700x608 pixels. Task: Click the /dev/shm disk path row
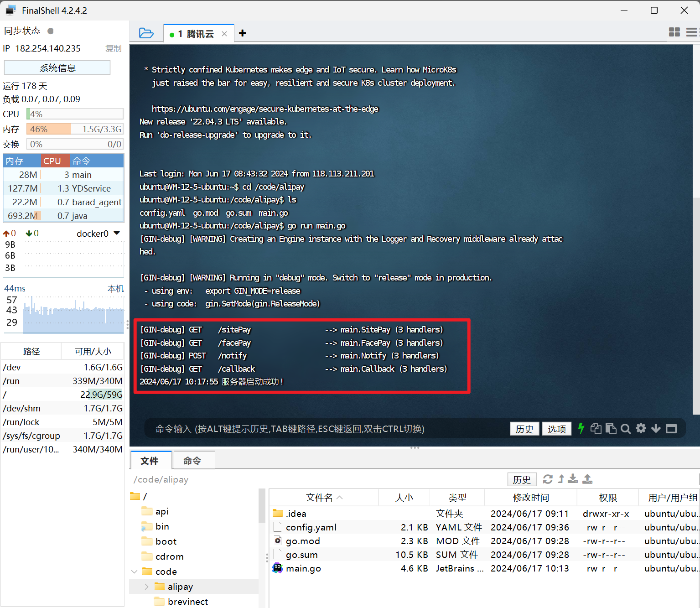pos(62,408)
